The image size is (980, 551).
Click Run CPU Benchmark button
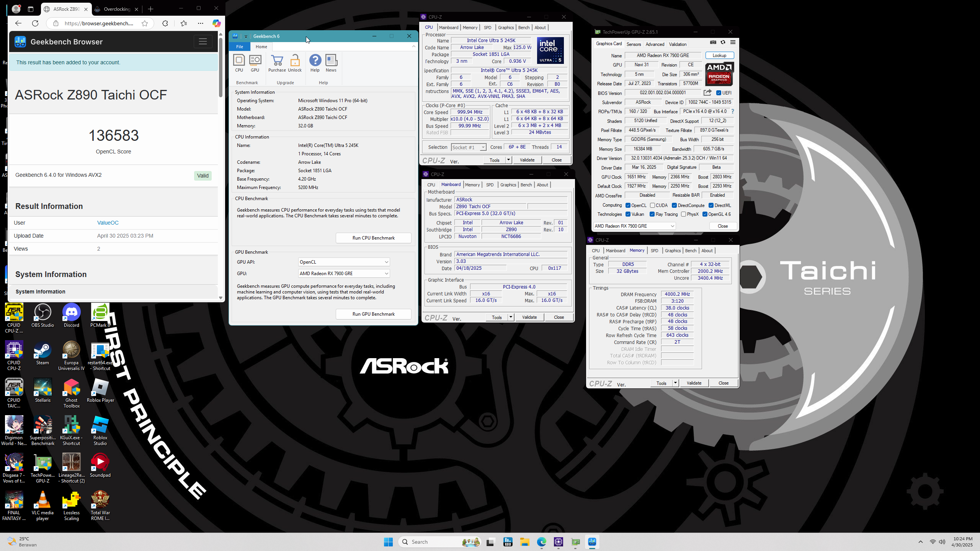[373, 238]
